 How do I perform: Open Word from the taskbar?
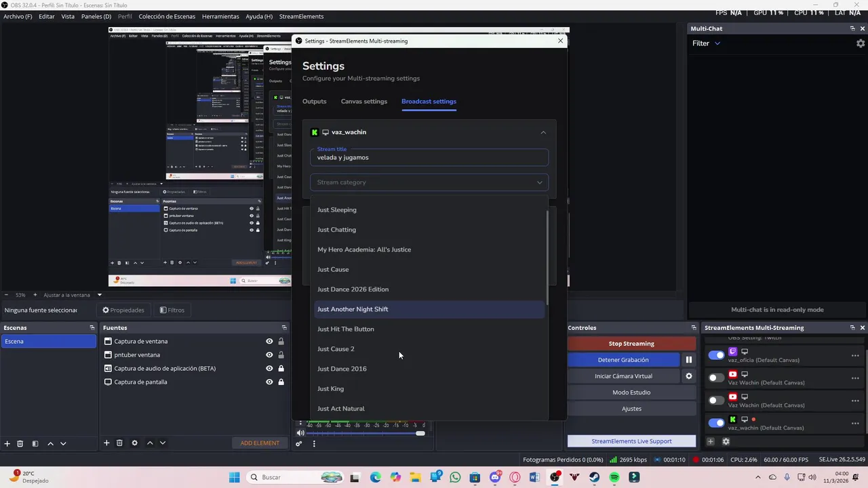[535, 477]
